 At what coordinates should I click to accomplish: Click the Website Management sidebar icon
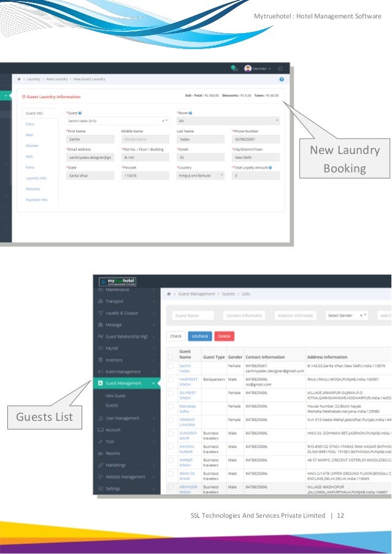[x=100, y=477]
